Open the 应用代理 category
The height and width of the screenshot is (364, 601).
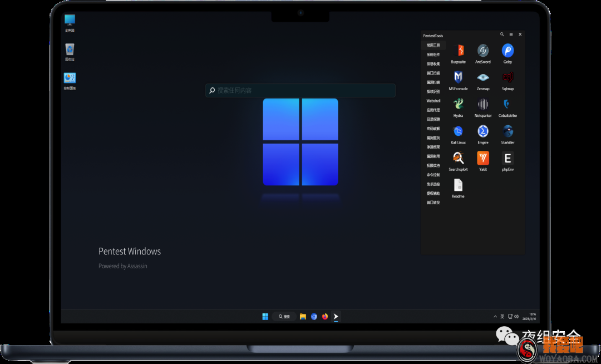click(x=433, y=110)
